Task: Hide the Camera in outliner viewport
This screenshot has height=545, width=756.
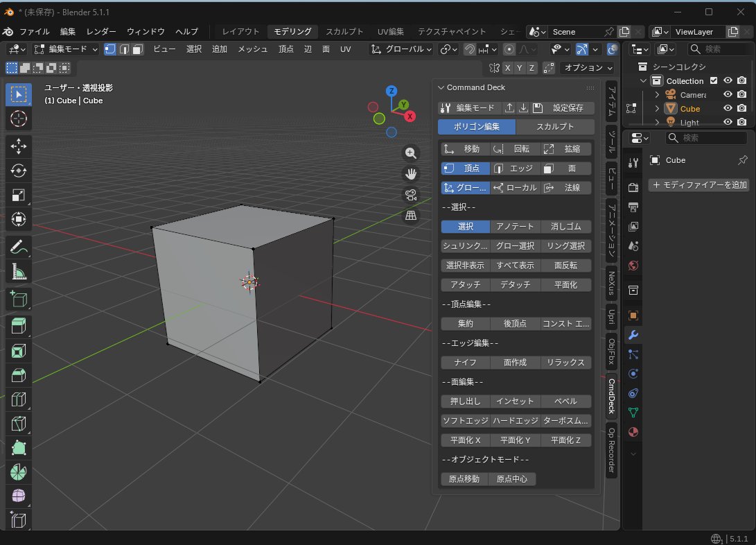Action: click(728, 94)
